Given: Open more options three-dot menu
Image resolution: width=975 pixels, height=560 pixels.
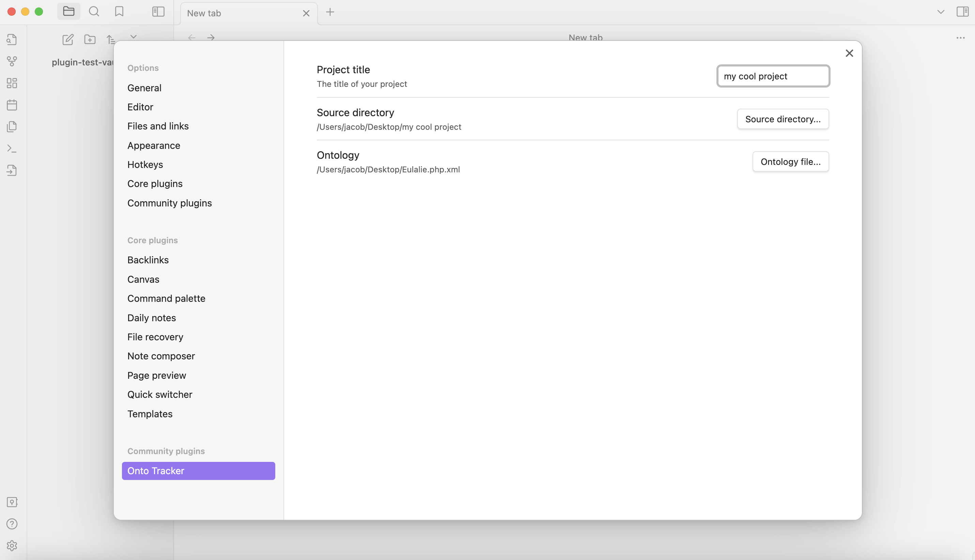Looking at the screenshot, I should pyautogui.click(x=960, y=38).
